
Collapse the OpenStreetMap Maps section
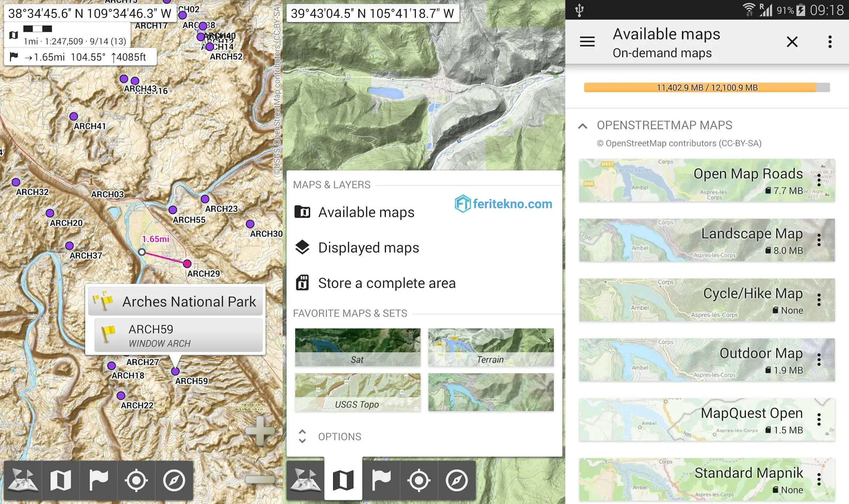point(582,126)
